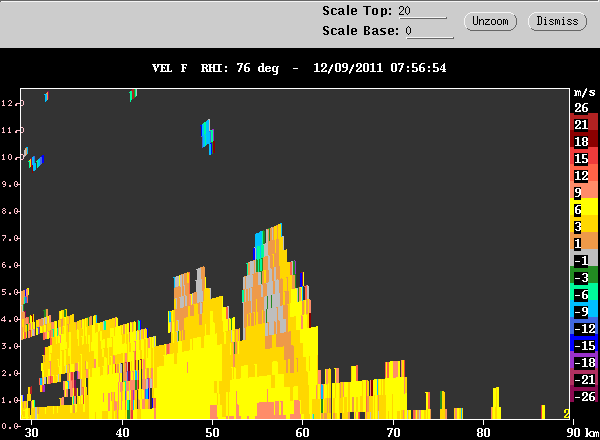Click the Unzoom button
Viewport: 600px width, 440px height.
click(490, 21)
